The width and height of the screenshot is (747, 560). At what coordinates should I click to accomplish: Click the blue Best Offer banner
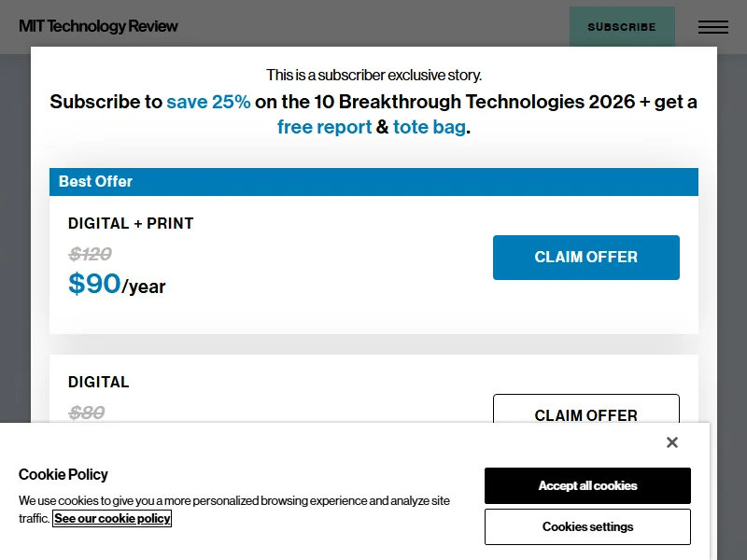coord(373,182)
